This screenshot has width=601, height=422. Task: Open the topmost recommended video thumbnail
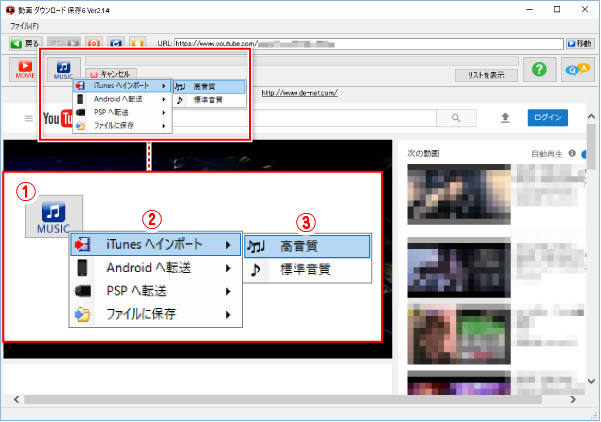coord(459,194)
